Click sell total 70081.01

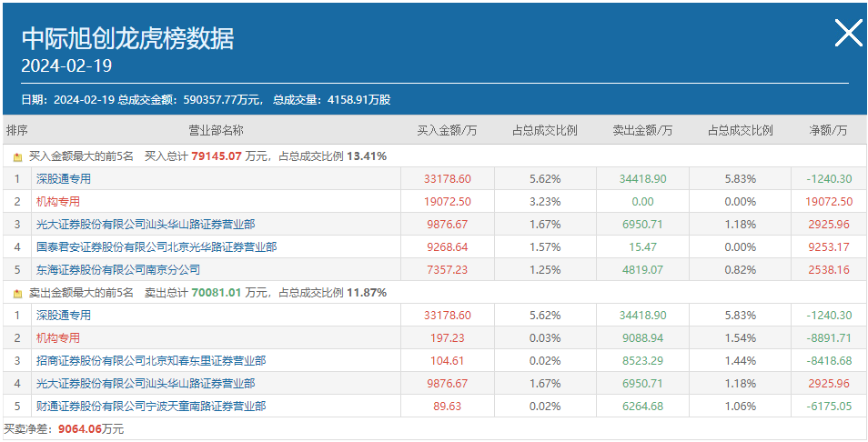coord(217,293)
